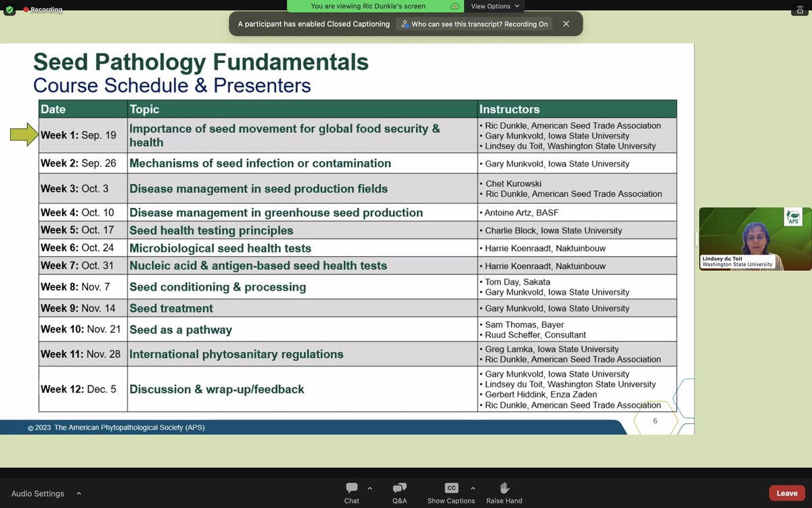Viewport: 812px width, 508px height.
Task: Click 'Antoine Artz, BASF' instructor
Action: click(x=521, y=213)
